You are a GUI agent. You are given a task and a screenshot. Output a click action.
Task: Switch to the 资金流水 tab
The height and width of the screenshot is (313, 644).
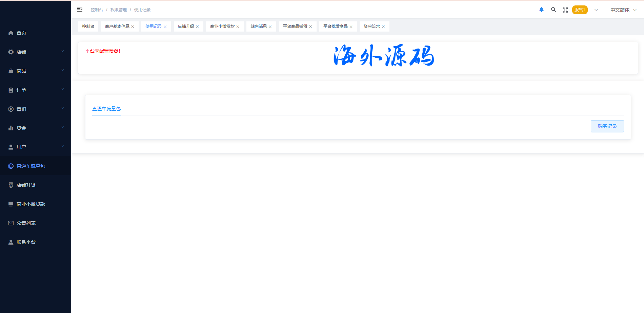click(371, 26)
